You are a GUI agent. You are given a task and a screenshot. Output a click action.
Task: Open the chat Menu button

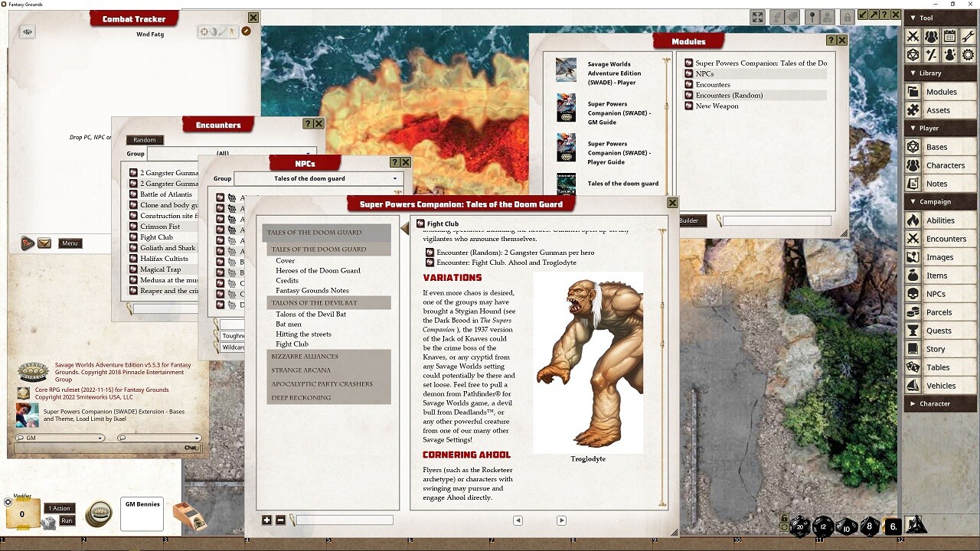pos(70,243)
